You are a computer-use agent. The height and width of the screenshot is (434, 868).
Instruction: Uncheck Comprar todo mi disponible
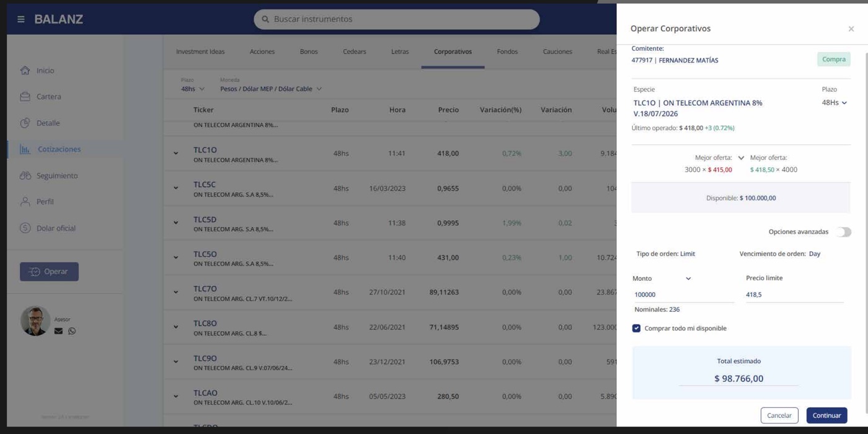pos(636,328)
